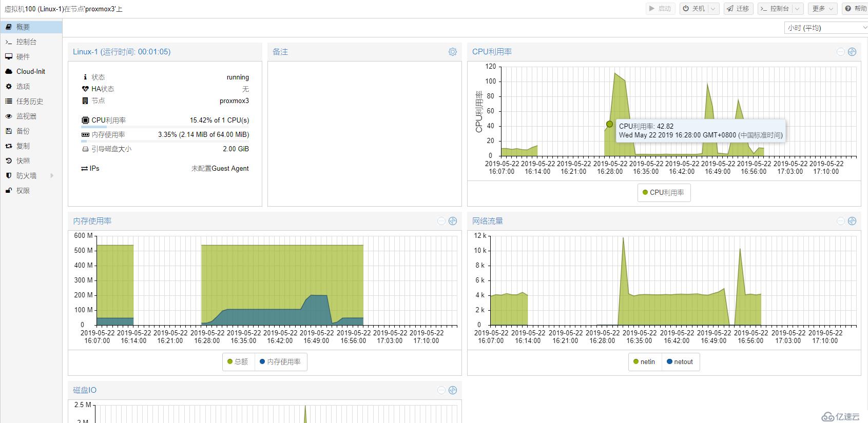The image size is (868, 423).
Task: Click the '未配置Guest Agent' text
Action: pyautogui.click(x=220, y=168)
